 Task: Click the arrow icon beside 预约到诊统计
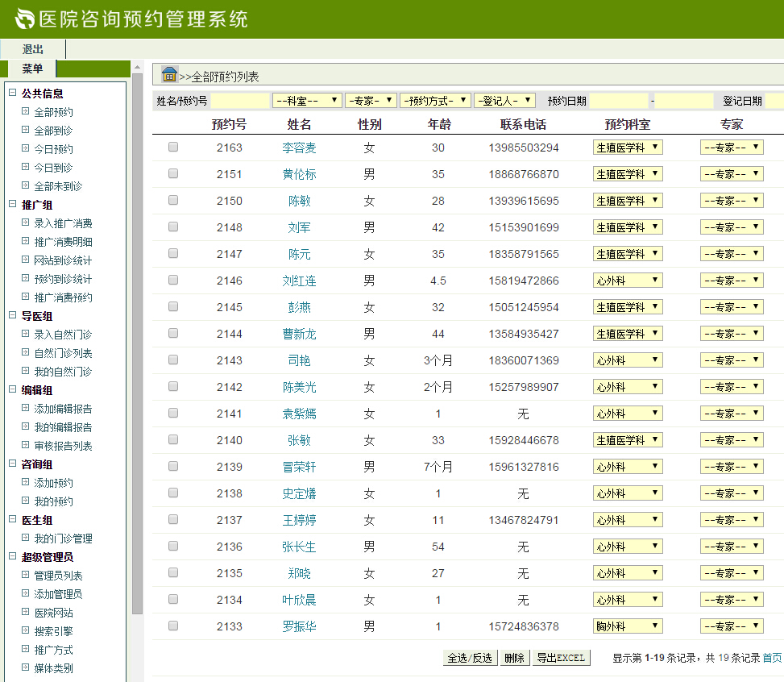(x=26, y=277)
